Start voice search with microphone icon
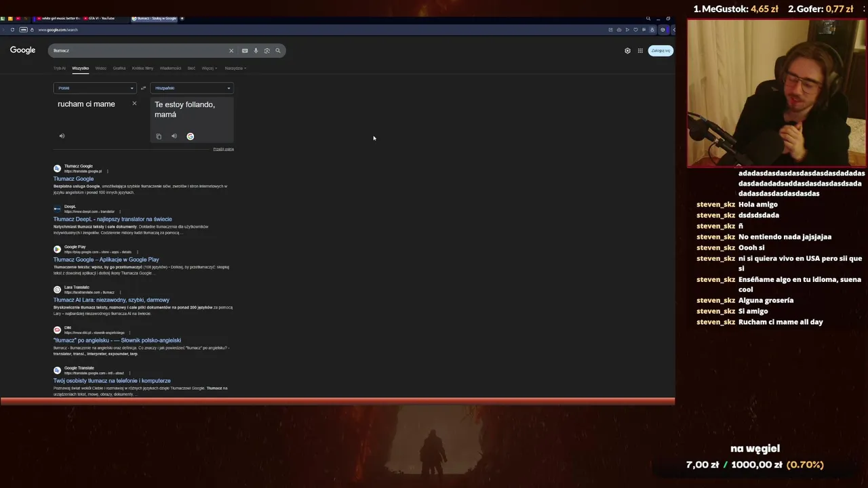 pyautogui.click(x=256, y=51)
